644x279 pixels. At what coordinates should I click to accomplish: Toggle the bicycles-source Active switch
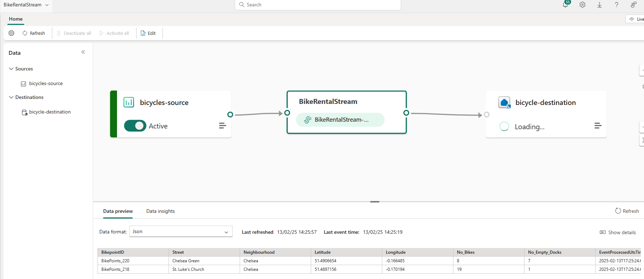click(135, 126)
